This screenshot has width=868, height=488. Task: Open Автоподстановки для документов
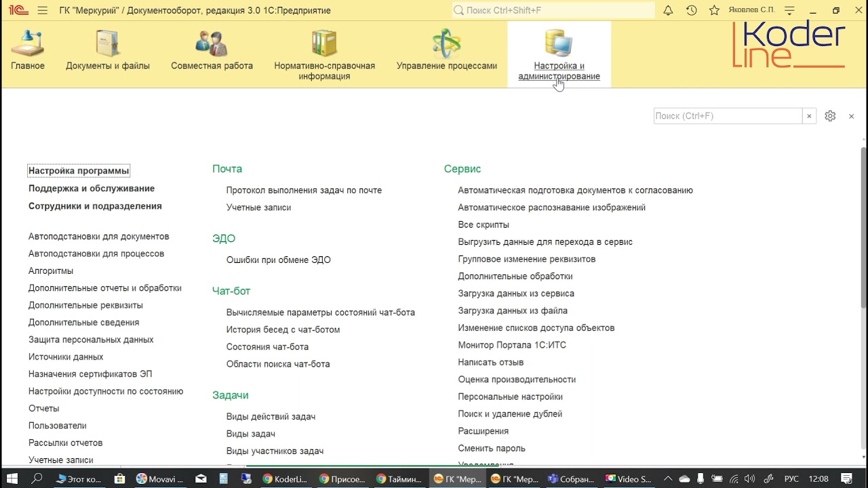pyautogui.click(x=99, y=237)
